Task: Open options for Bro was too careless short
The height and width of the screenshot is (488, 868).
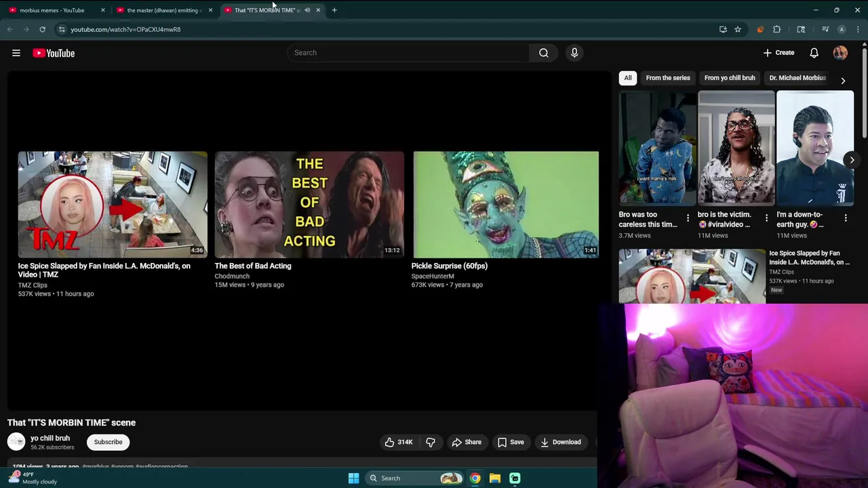Action: pyautogui.click(x=688, y=218)
